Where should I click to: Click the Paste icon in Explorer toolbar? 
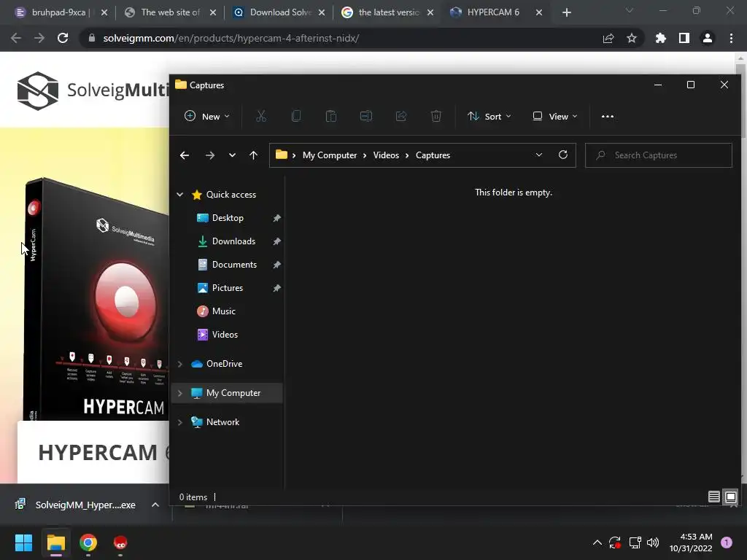point(331,116)
